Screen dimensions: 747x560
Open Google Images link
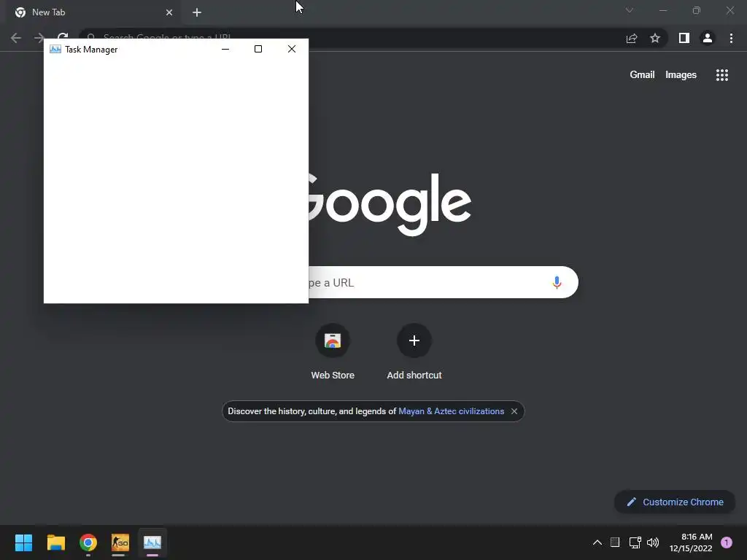(681, 75)
